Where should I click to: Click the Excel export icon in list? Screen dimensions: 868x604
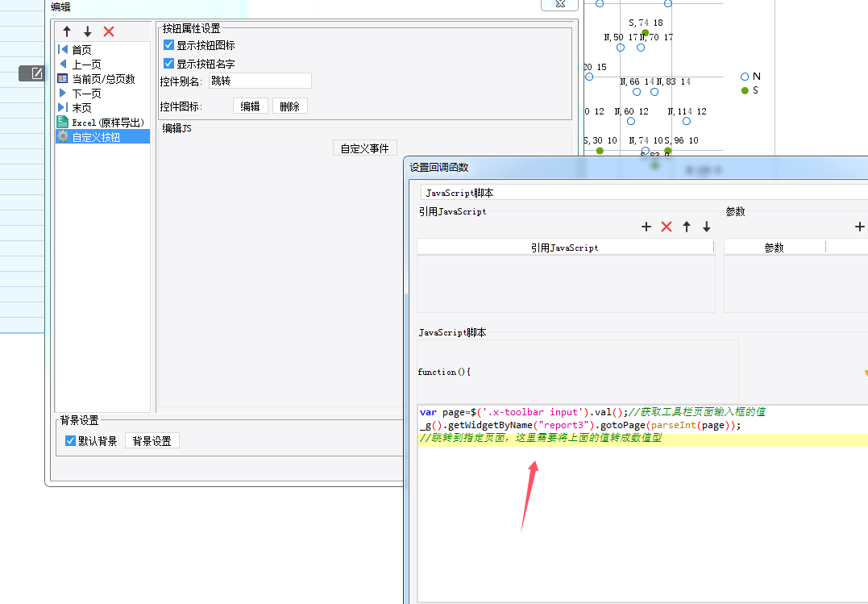(x=63, y=122)
